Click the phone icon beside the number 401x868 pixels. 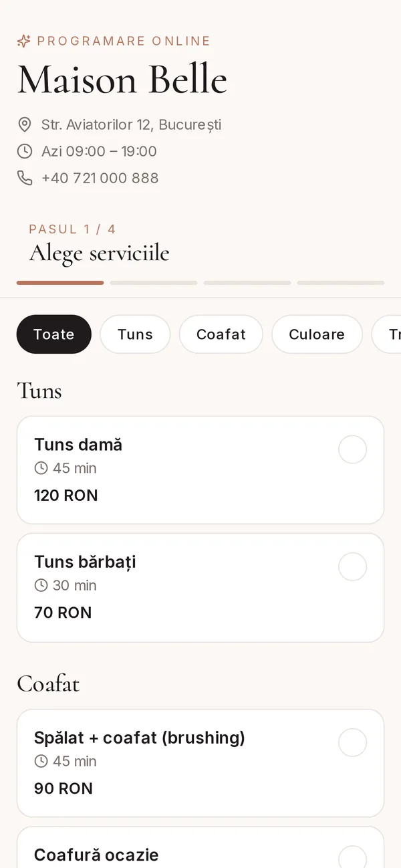24,178
